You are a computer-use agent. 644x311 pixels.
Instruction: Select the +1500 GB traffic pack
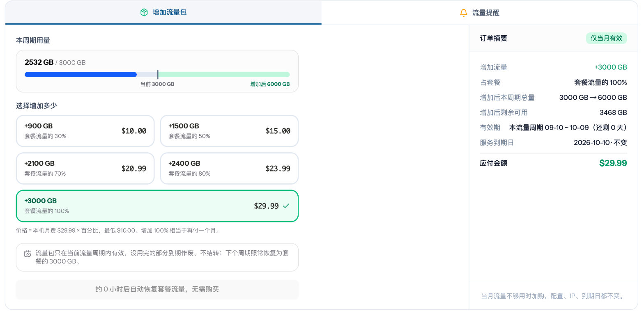(x=229, y=131)
